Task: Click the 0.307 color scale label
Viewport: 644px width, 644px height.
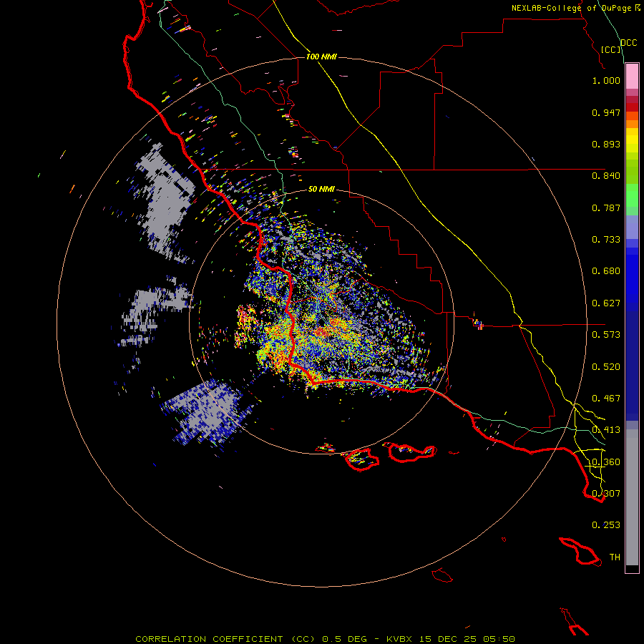Action: (x=606, y=494)
